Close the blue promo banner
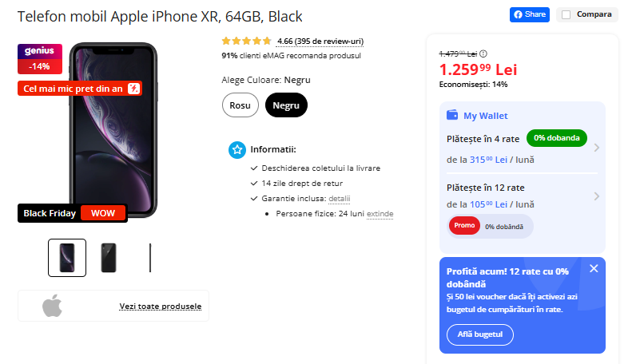The width and height of the screenshot is (636, 364). pos(594,268)
